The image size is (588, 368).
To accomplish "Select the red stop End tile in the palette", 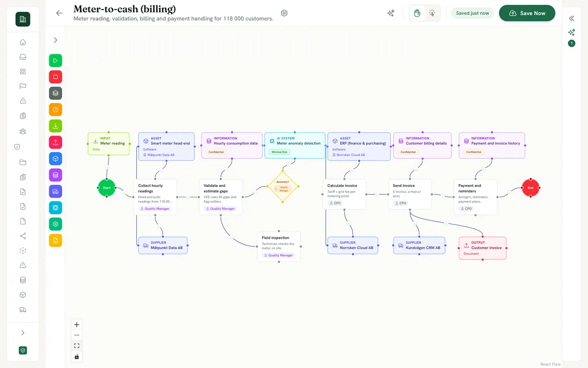I will click(x=56, y=77).
